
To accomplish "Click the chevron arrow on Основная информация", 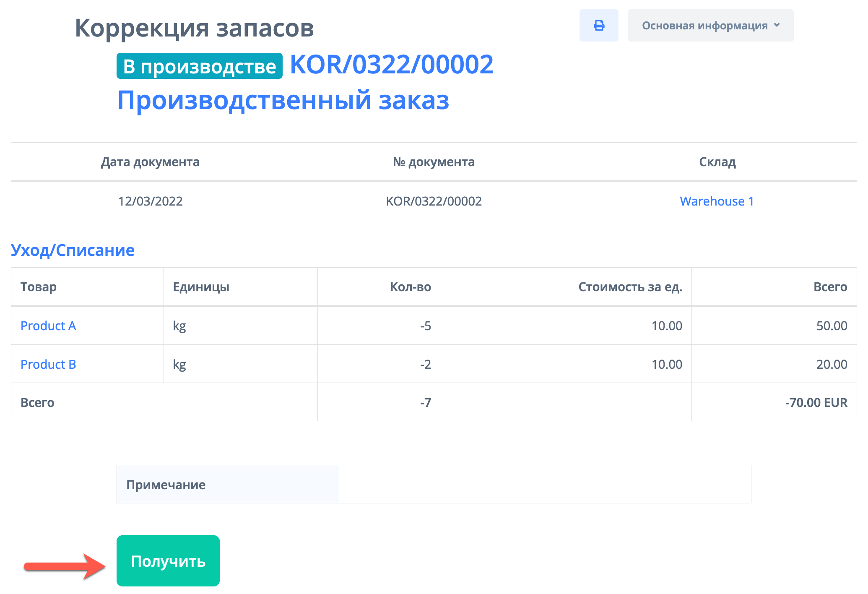I will (x=777, y=25).
